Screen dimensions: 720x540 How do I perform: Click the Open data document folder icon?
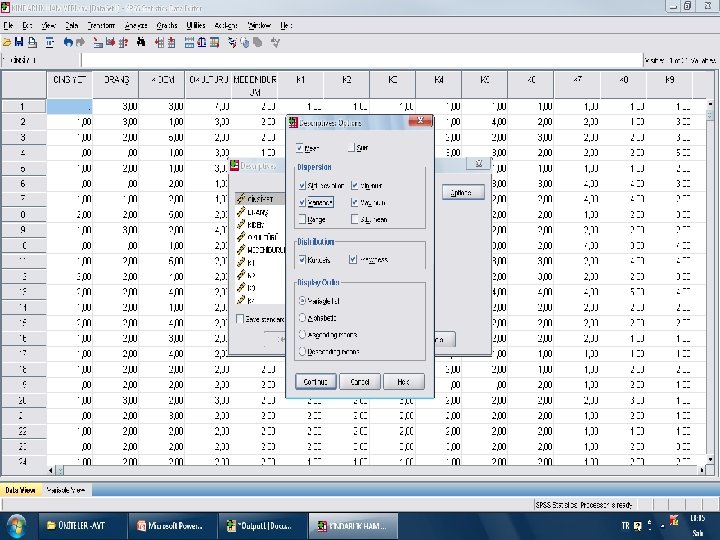click(x=6, y=43)
